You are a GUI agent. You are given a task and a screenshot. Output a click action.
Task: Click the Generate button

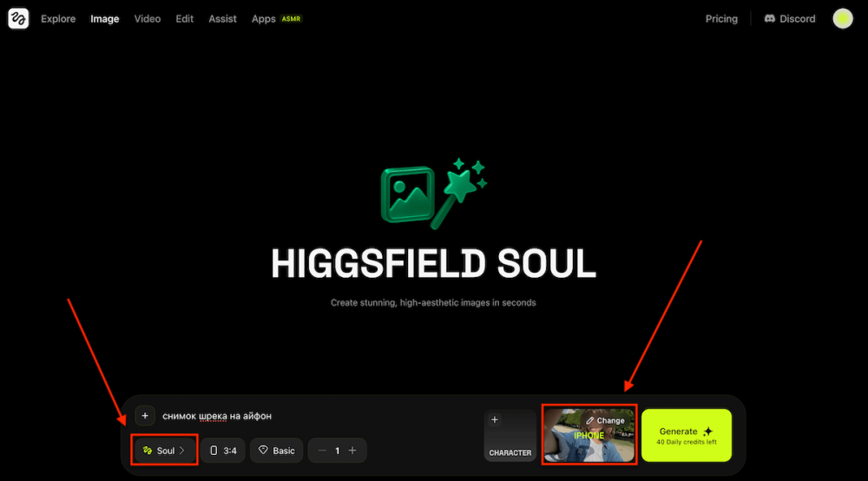pos(687,436)
